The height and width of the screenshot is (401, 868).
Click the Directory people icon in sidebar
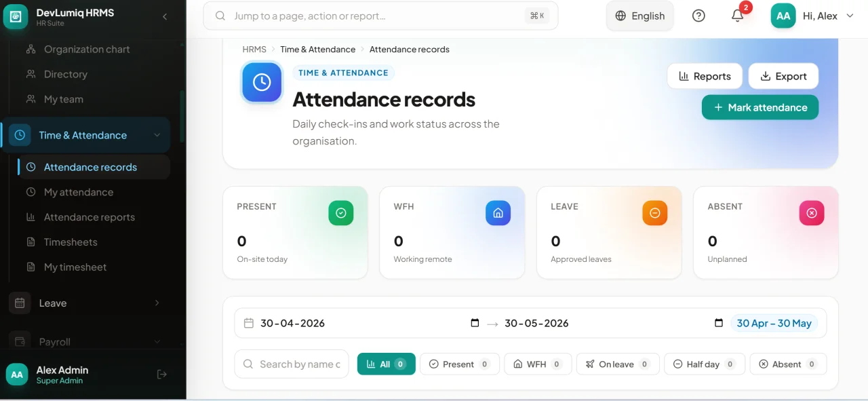point(31,74)
